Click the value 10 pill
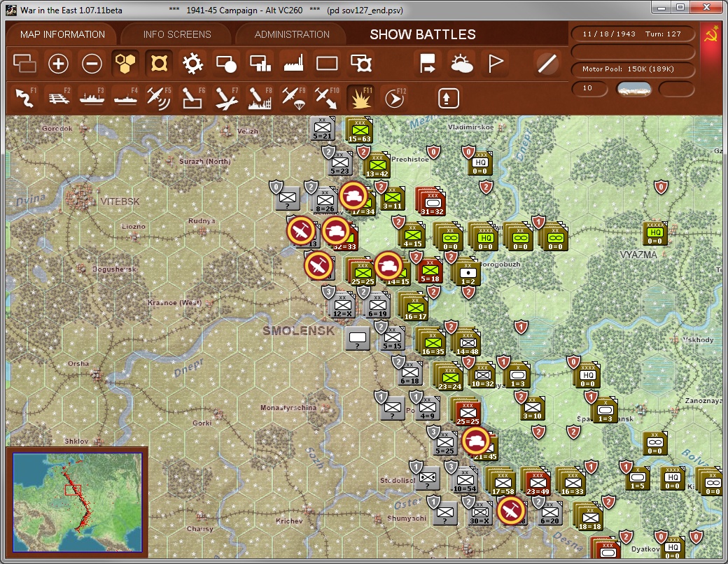Image resolution: width=728 pixels, height=564 pixels. (589, 88)
